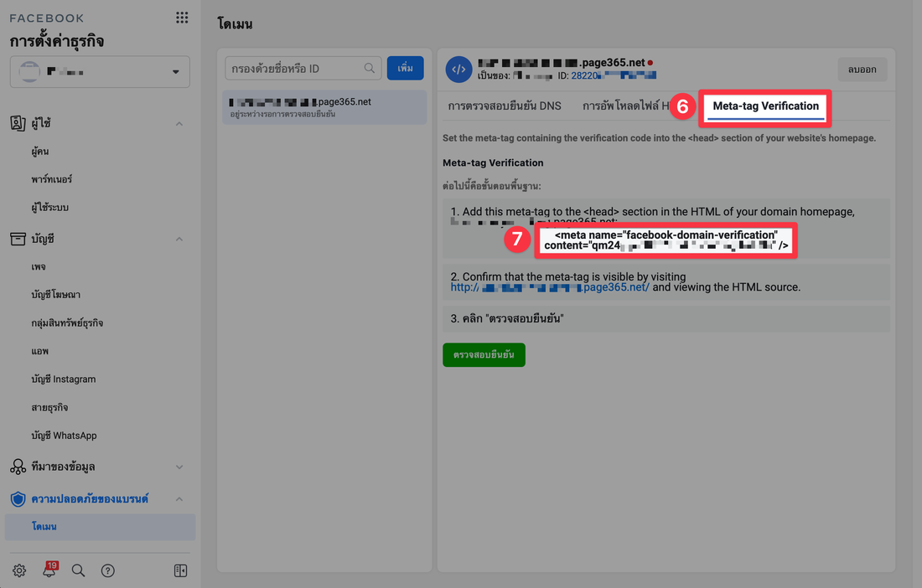This screenshot has width=922, height=588.
Task: Click the การตั้งค่าธุรกิจ heading
Action: (56, 41)
